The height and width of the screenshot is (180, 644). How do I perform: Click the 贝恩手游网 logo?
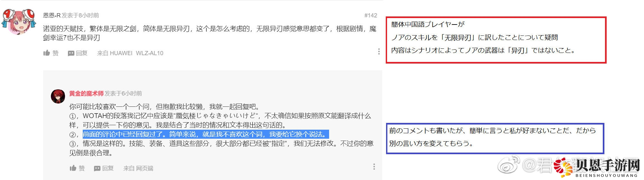tap(597, 168)
